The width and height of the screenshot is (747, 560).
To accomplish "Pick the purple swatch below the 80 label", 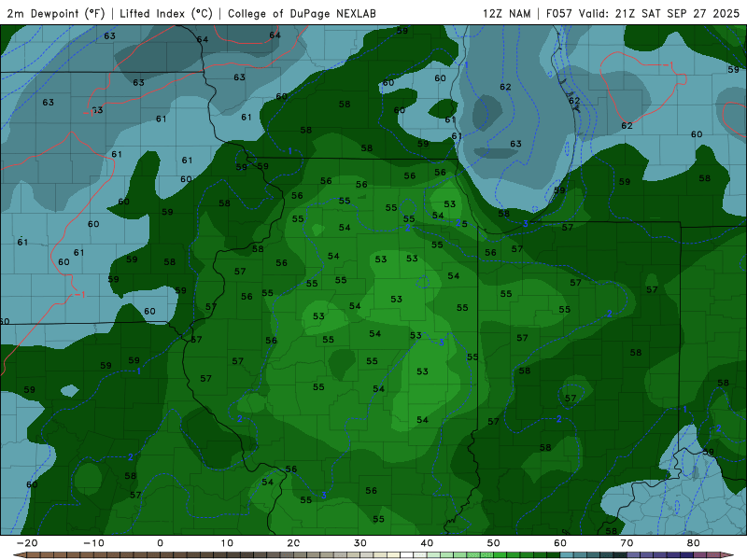I will pos(700,555).
